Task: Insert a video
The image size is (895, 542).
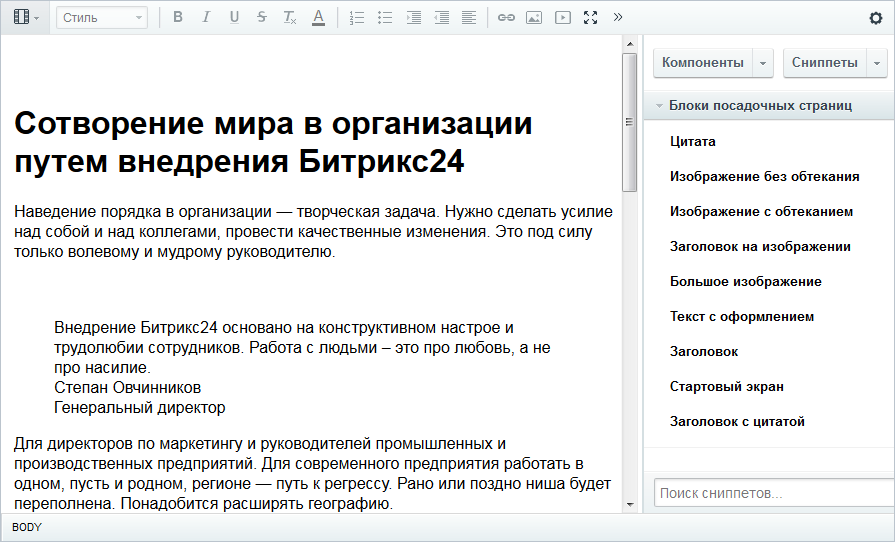Action: [562, 18]
